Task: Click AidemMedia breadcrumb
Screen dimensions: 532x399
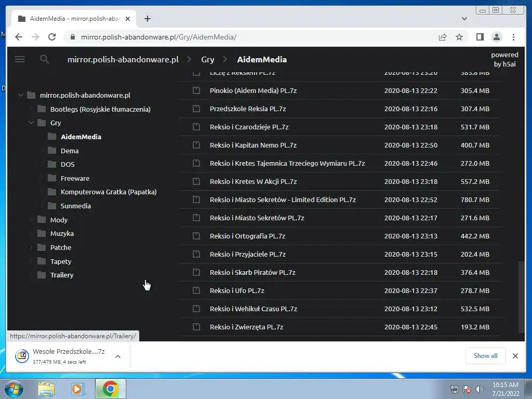Action: 262,59
